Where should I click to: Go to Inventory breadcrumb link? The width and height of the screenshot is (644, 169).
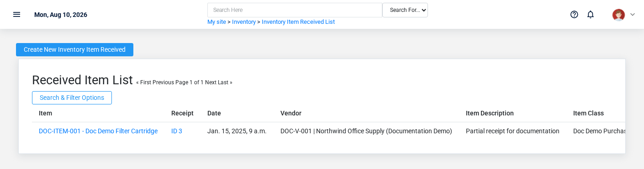[244, 22]
